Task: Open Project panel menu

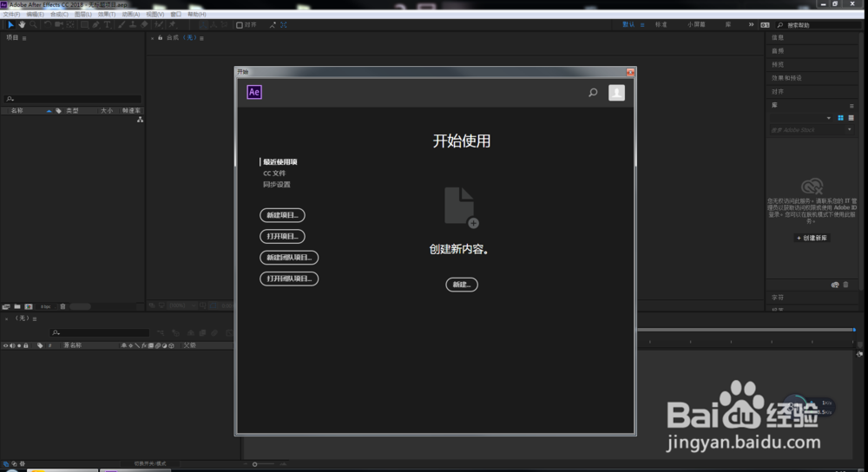Action: (x=24, y=38)
